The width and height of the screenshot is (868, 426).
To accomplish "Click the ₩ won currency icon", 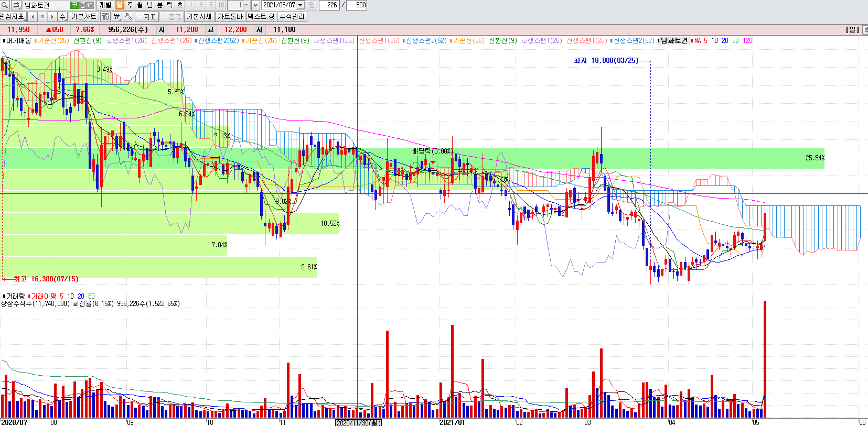I will 117,17.
